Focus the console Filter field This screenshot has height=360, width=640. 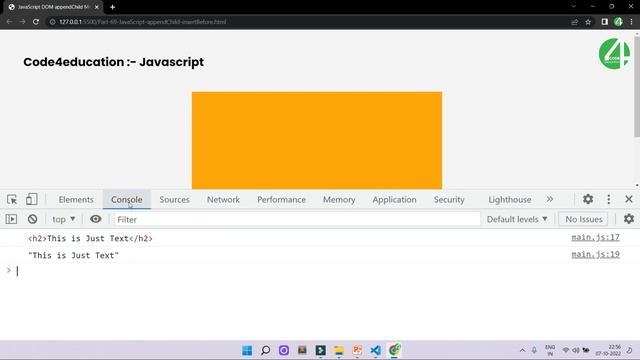pos(297,219)
